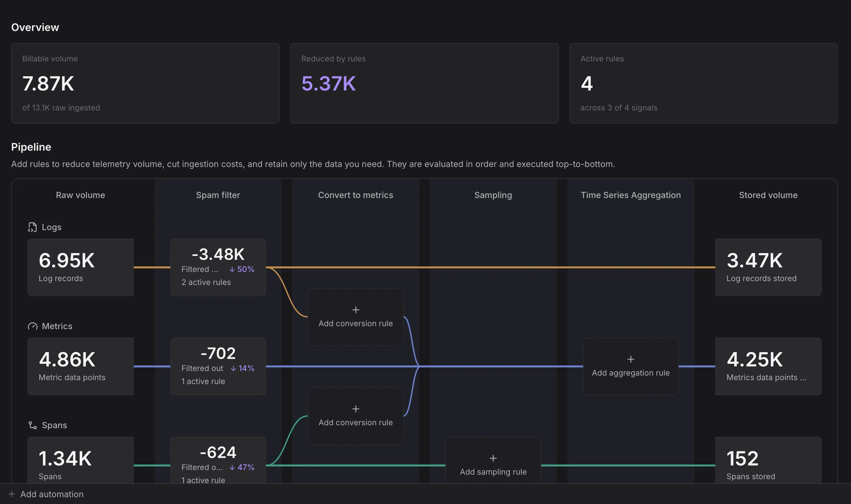The image size is (851, 504).
Task: Select the 4.25K Metrics data points stored card
Action: click(x=768, y=366)
